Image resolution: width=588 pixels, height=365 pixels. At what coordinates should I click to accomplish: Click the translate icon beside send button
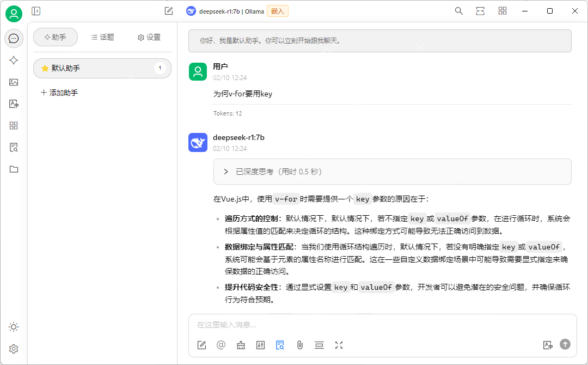click(548, 345)
